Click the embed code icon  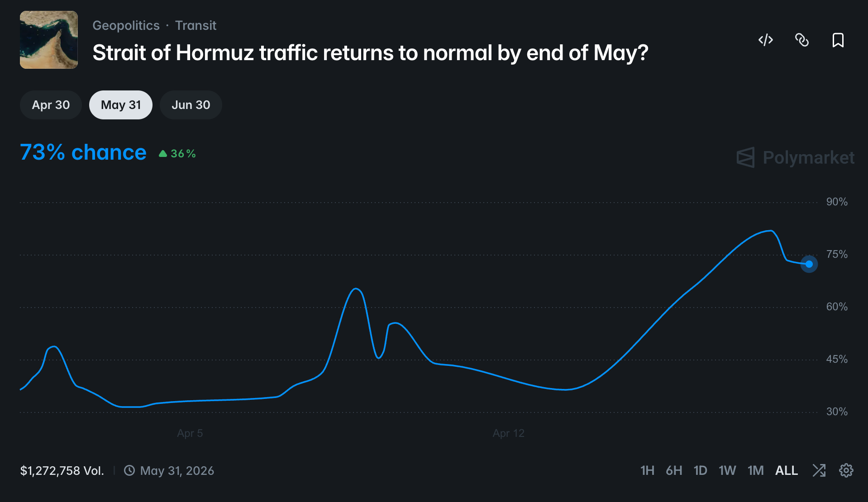[765, 40]
